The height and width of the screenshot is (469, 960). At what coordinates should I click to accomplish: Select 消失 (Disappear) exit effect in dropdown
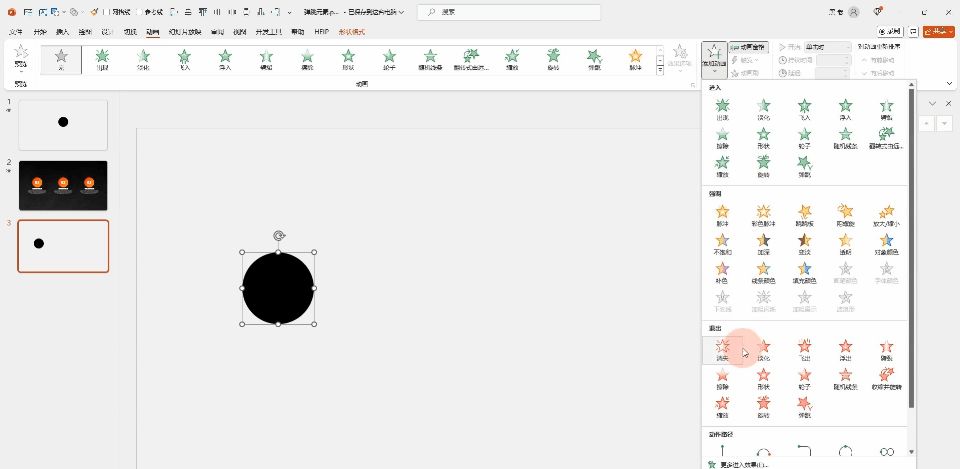722,351
